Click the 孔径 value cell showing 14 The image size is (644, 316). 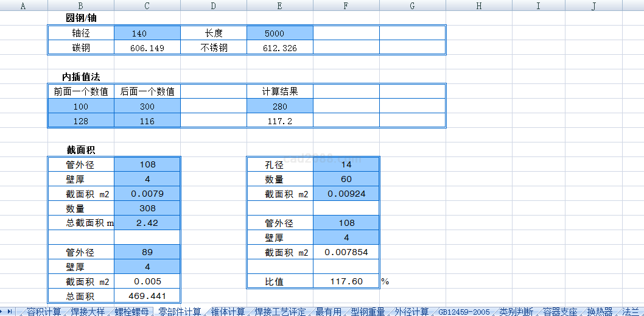coord(346,164)
